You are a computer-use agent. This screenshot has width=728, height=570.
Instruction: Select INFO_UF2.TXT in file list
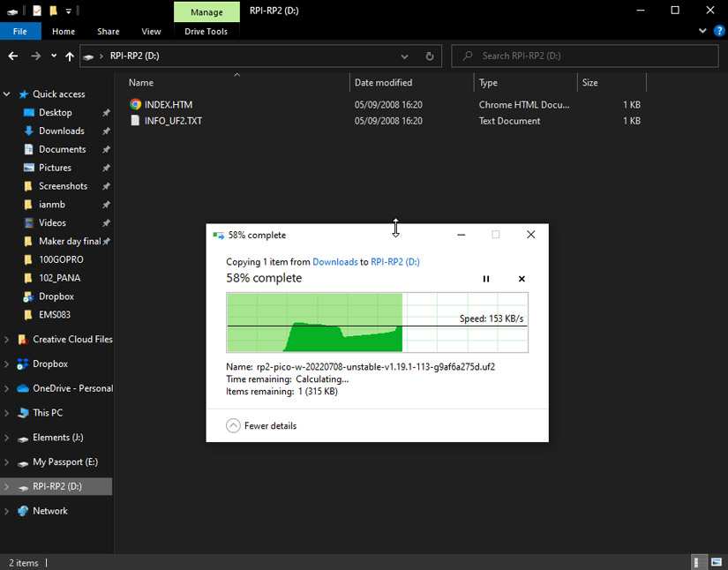[x=173, y=121]
